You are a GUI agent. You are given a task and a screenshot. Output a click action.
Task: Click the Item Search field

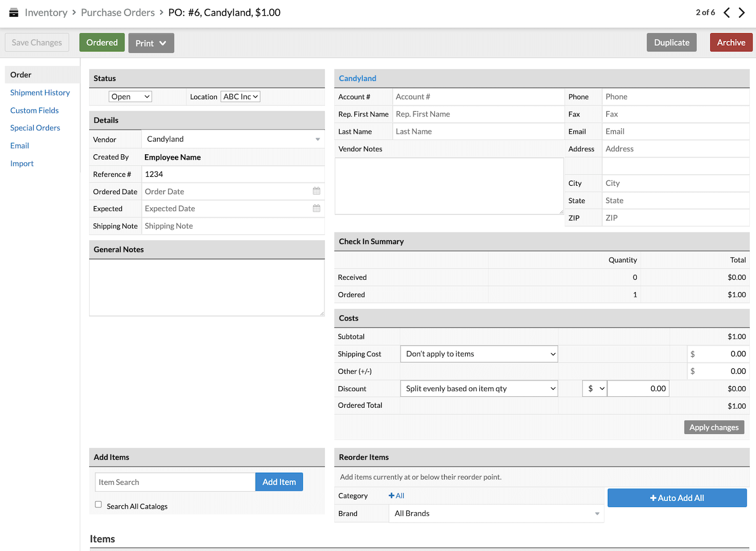(x=175, y=482)
